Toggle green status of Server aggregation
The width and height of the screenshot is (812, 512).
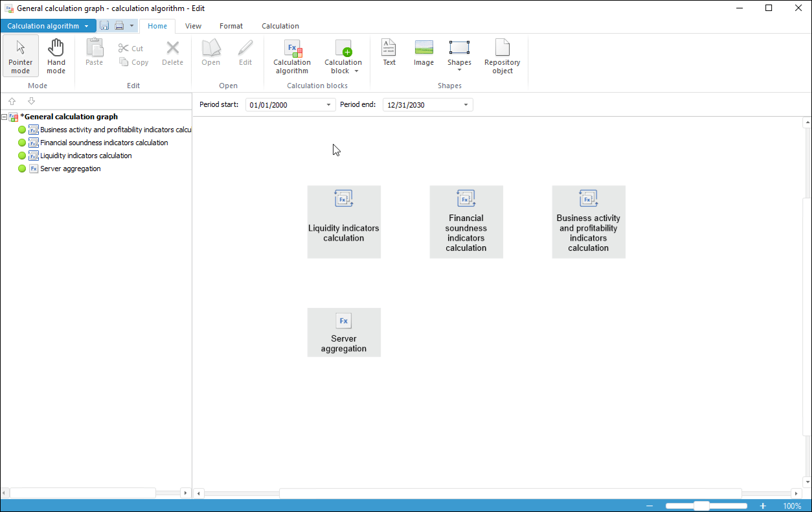(22, 169)
